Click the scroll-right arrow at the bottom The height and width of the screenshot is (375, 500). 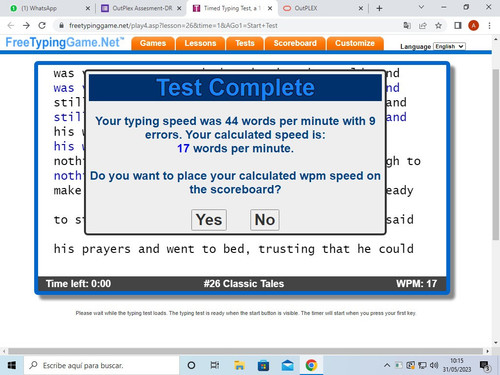point(488,351)
